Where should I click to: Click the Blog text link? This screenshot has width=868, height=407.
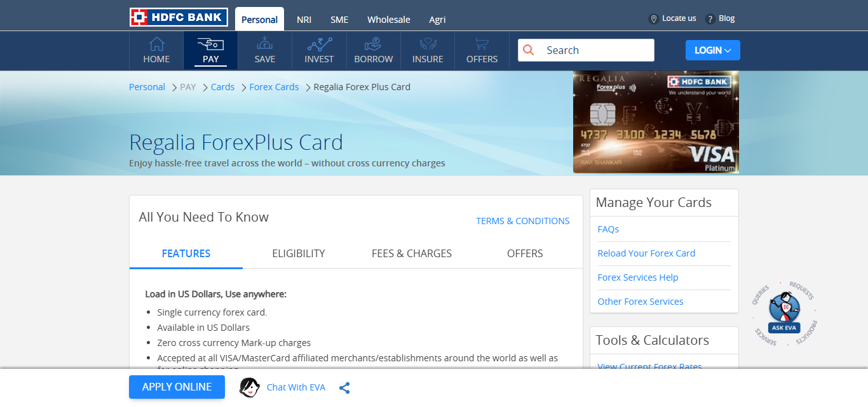pyautogui.click(x=727, y=18)
